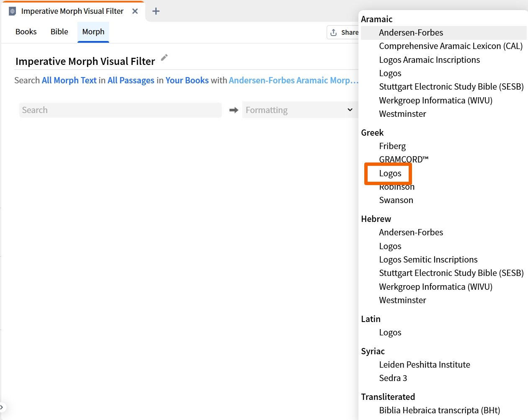Select the Morph tab
The image size is (528, 420).
93,32
